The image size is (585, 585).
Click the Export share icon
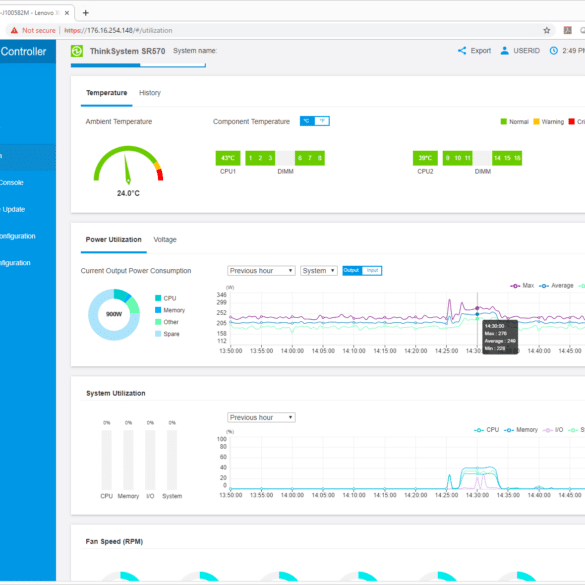coord(462,51)
